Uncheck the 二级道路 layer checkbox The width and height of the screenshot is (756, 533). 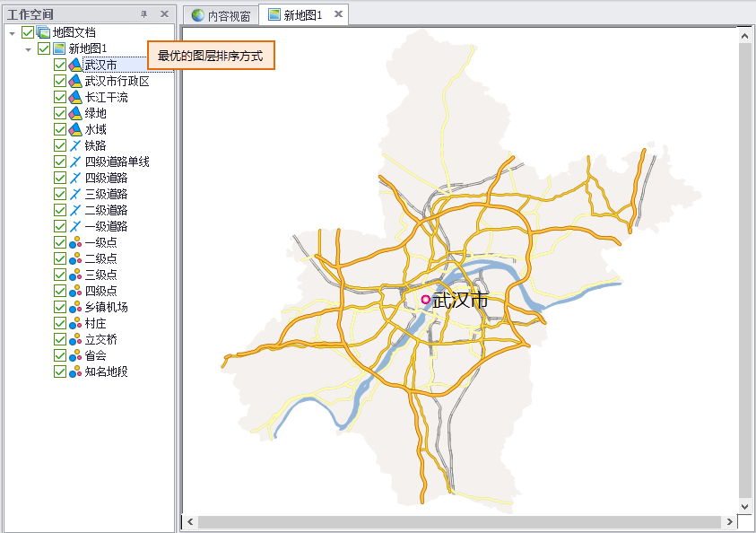pyautogui.click(x=60, y=210)
